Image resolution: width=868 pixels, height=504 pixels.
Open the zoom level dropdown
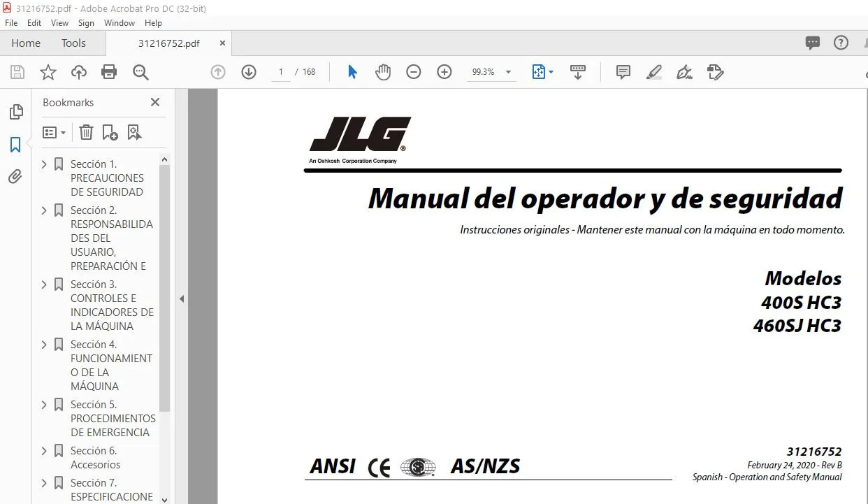coord(508,72)
